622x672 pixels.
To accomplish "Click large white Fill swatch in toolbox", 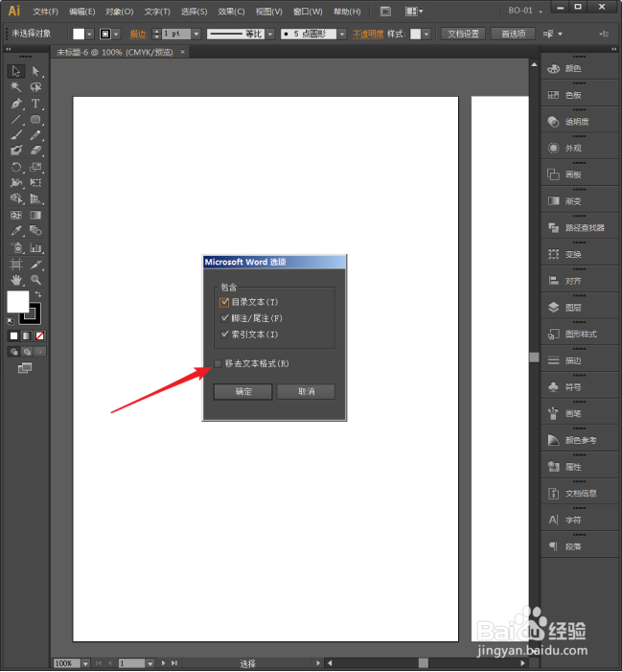I will (x=17, y=302).
